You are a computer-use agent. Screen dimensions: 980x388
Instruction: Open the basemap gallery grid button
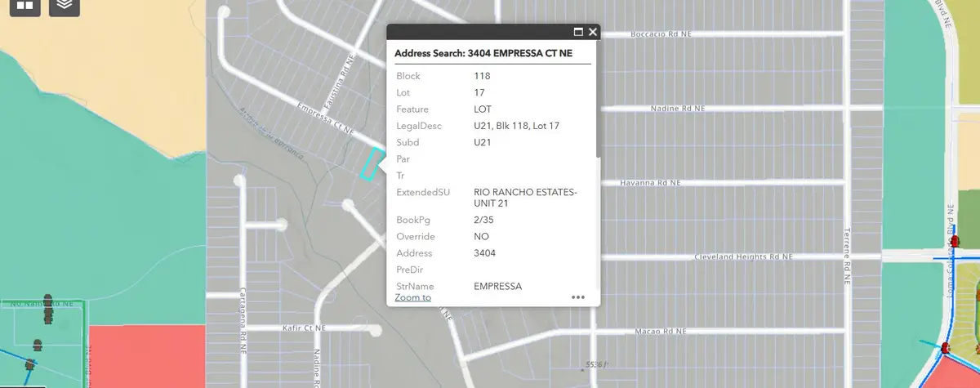pyautogui.click(x=24, y=5)
